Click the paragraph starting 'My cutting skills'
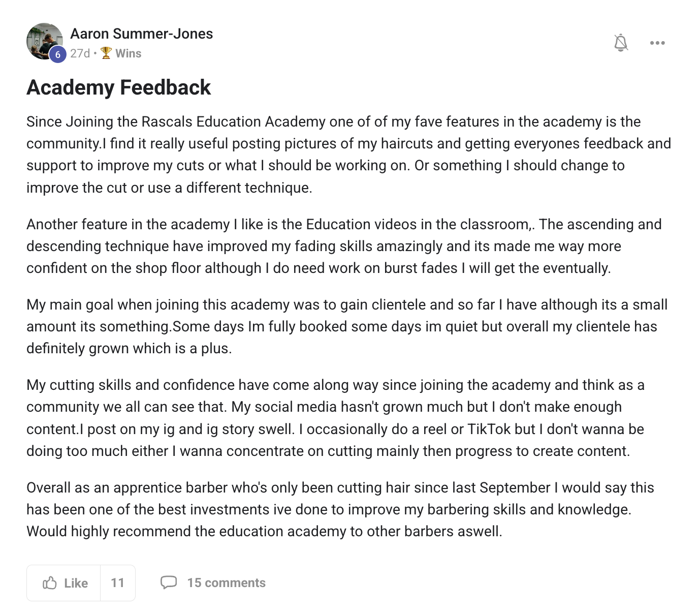The image size is (700, 613). (335, 418)
